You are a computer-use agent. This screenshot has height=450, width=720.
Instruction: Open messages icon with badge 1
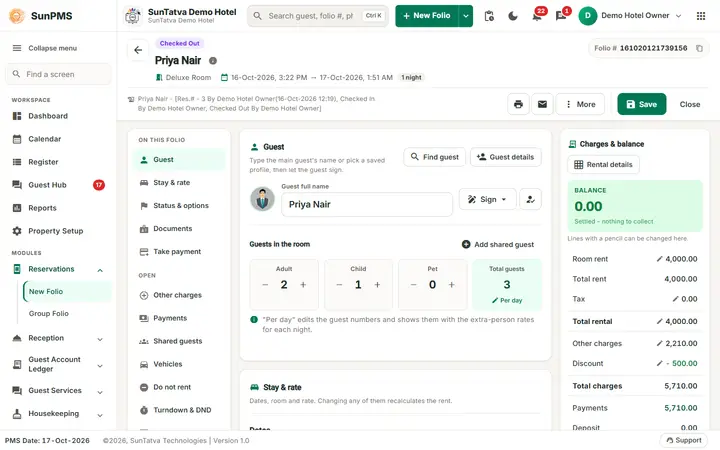562,16
